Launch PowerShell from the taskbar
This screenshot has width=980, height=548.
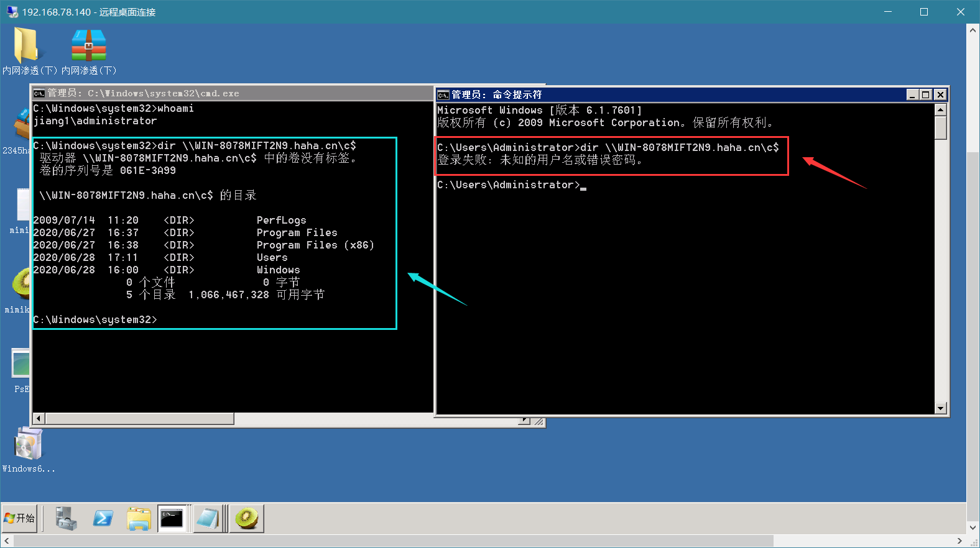point(103,518)
